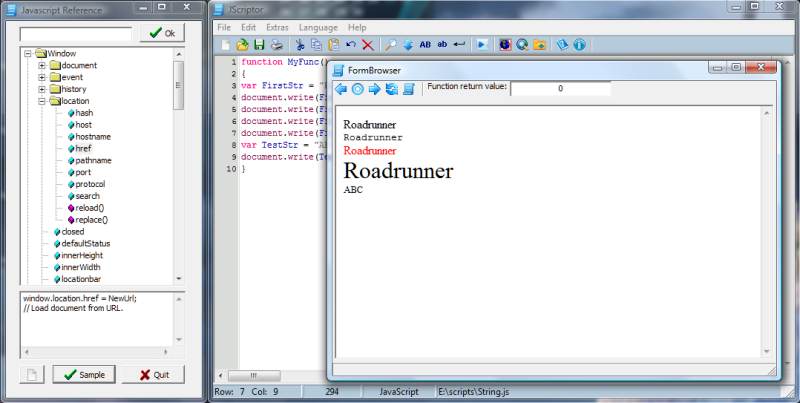Screen dimensions: 800x403
Task: Select the search property
Action: tap(87, 196)
